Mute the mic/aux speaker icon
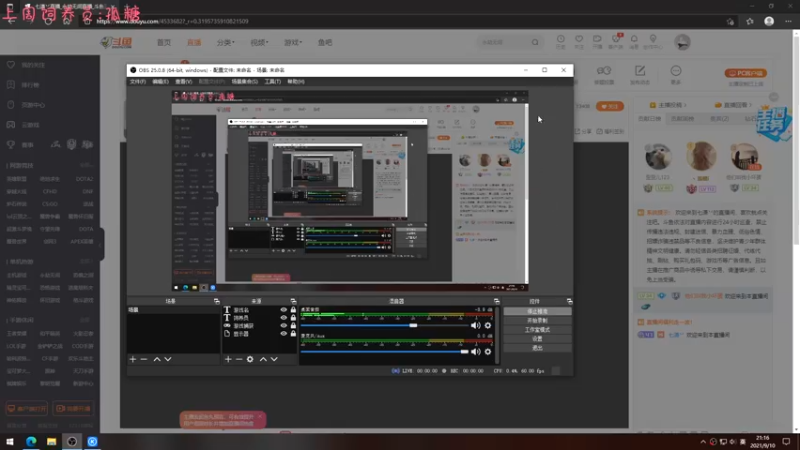800x450 pixels. 476,352
